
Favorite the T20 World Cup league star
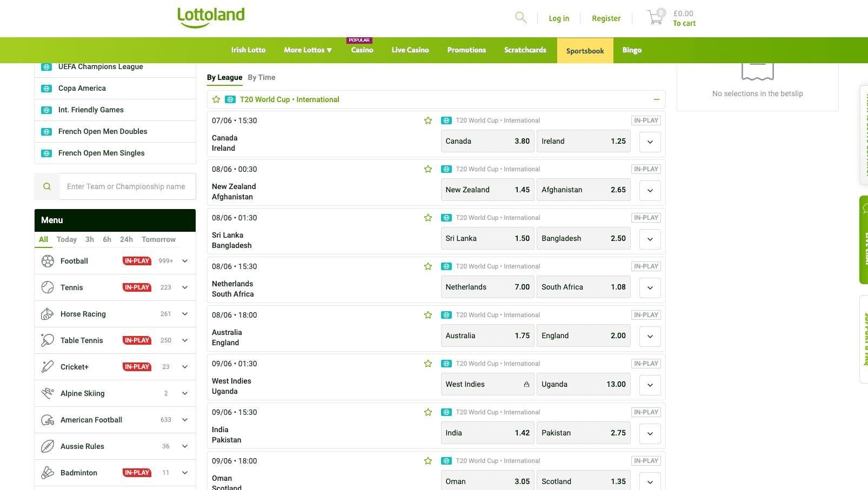tap(216, 99)
